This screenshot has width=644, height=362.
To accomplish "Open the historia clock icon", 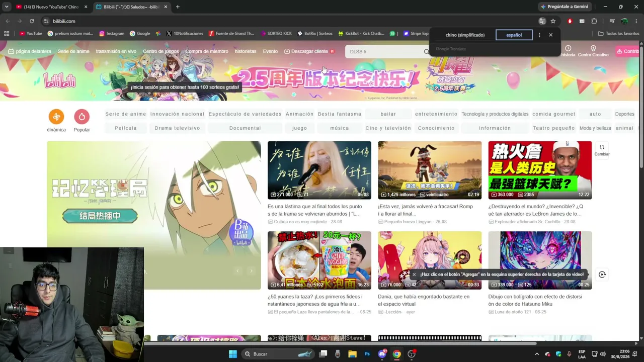I will coord(568,48).
